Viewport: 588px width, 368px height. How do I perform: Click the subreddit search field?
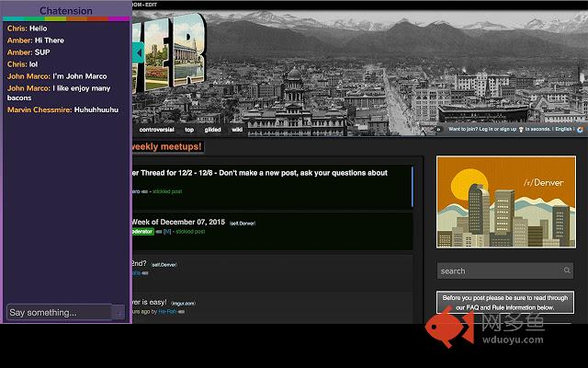[504, 270]
